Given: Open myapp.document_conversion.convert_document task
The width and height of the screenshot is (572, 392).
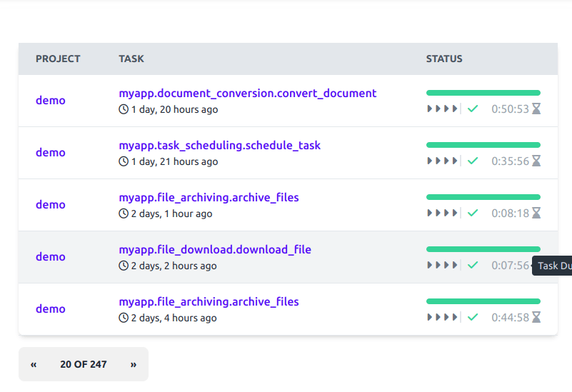Looking at the screenshot, I should [247, 94].
